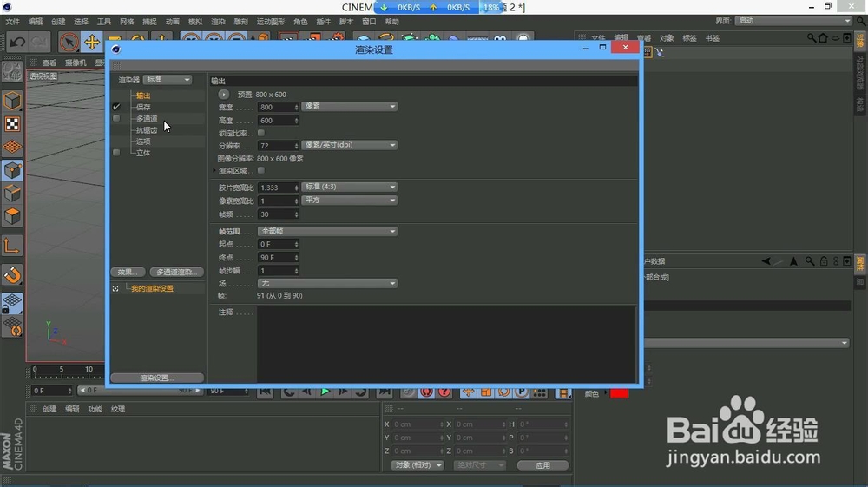Open the 文件 menu in the main menu bar
Image resolution: width=868 pixels, height=487 pixels.
[x=13, y=22]
